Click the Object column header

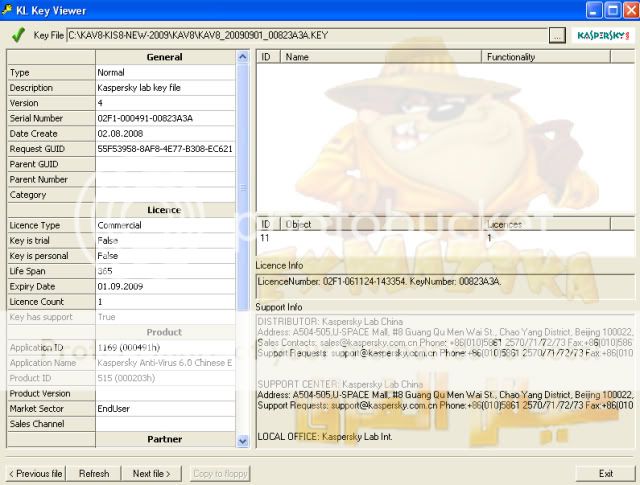[x=381, y=224]
